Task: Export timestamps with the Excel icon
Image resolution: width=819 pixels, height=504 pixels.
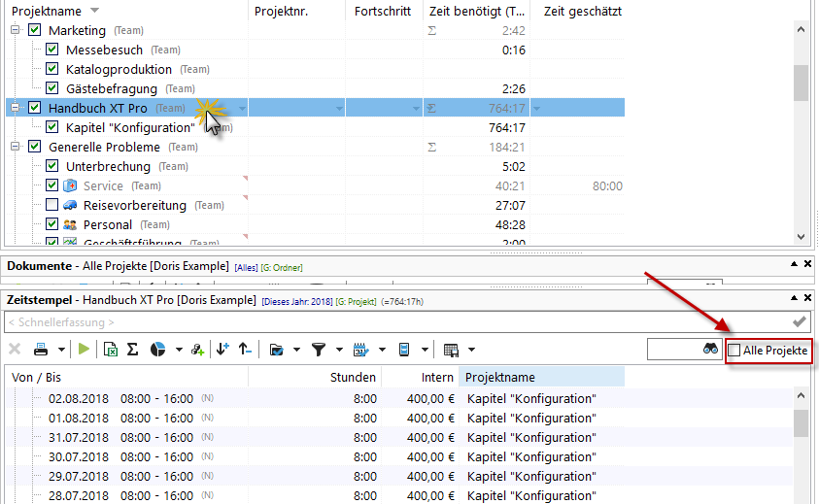Action: 111,350
